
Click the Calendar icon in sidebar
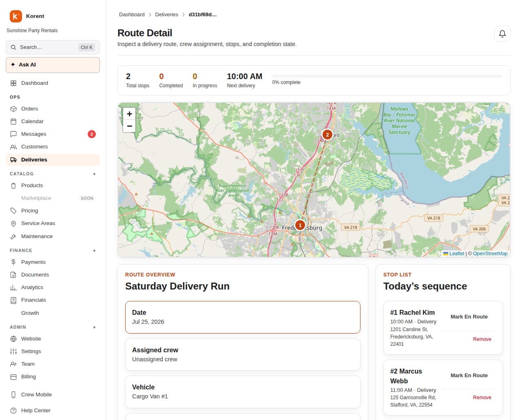tap(13, 122)
